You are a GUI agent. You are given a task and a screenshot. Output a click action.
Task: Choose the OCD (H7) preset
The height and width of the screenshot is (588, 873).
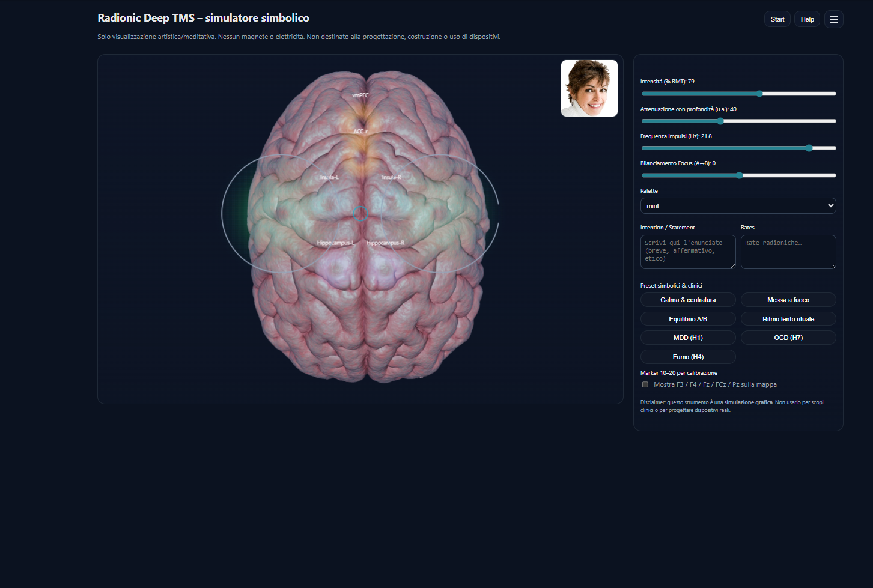pyautogui.click(x=788, y=338)
